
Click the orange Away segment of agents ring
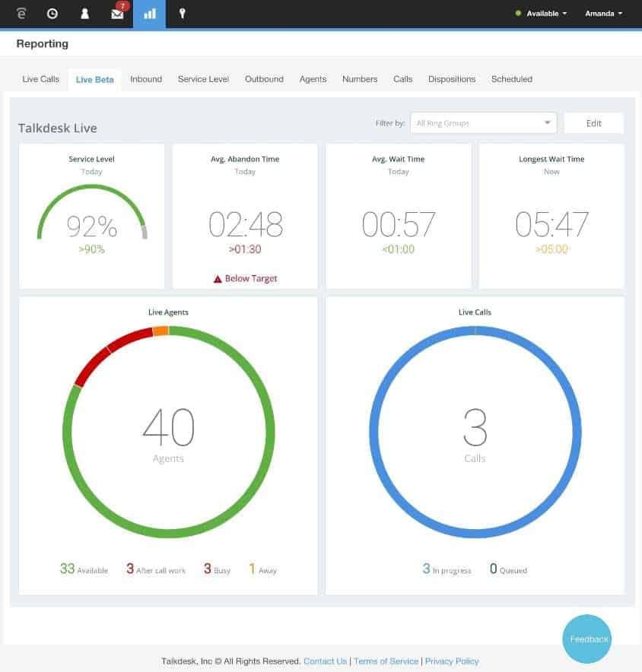point(160,331)
